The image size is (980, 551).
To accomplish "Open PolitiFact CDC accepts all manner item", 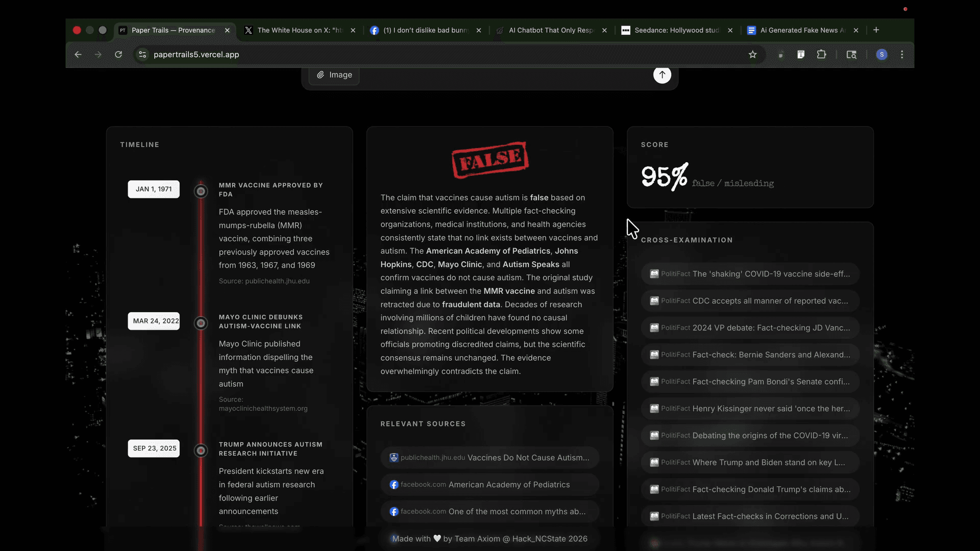I will pyautogui.click(x=750, y=301).
